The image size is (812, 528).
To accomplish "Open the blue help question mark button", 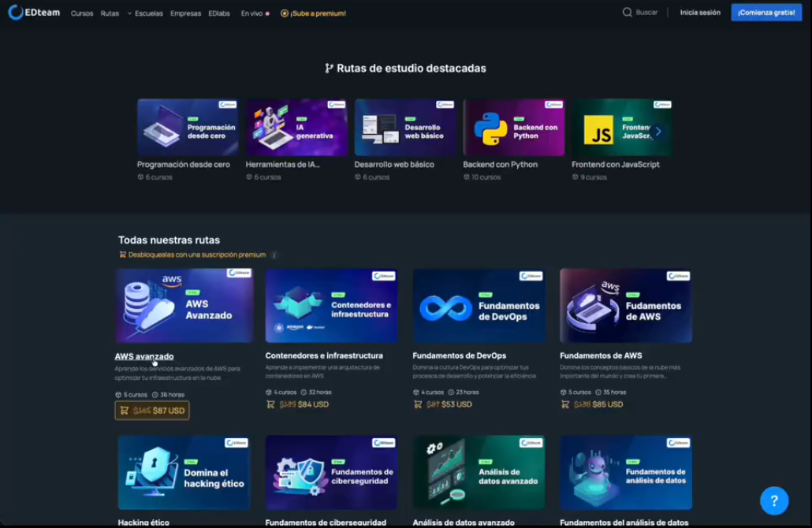I will tap(773, 500).
